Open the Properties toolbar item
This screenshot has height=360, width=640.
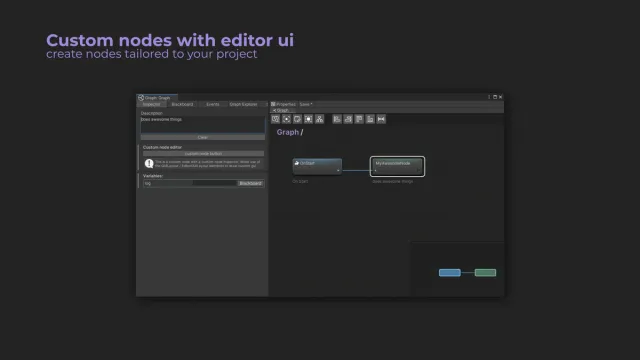pos(283,104)
